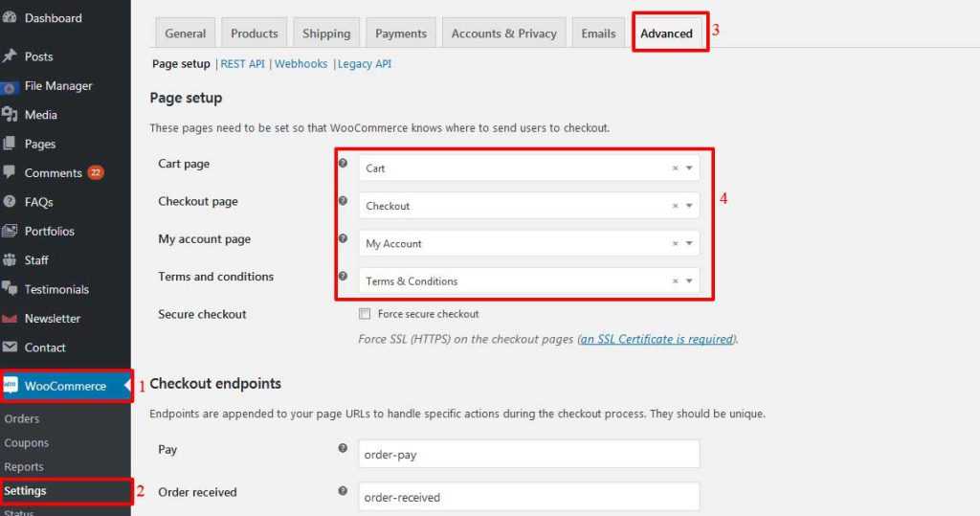Click help icon beside Pay endpoint
This screenshot has height=516, width=980.
pyautogui.click(x=343, y=448)
